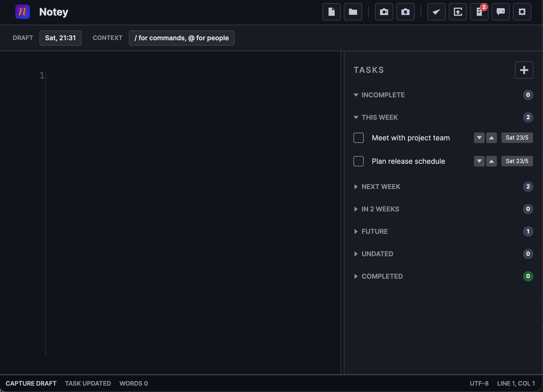
Task: Open the folder icon in the toolbar
Action: pyautogui.click(x=353, y=12)
